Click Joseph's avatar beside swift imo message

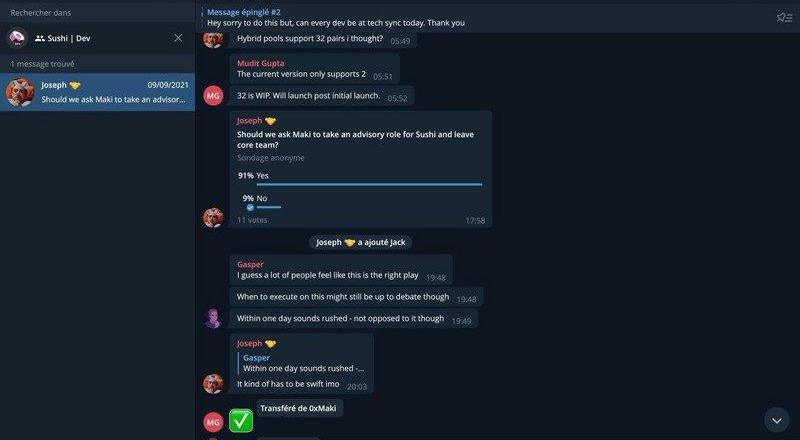[x=213, y=383]
